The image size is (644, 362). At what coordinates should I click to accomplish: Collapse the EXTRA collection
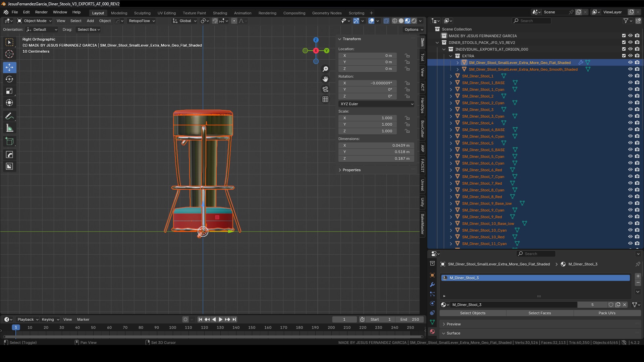(451, 56)
